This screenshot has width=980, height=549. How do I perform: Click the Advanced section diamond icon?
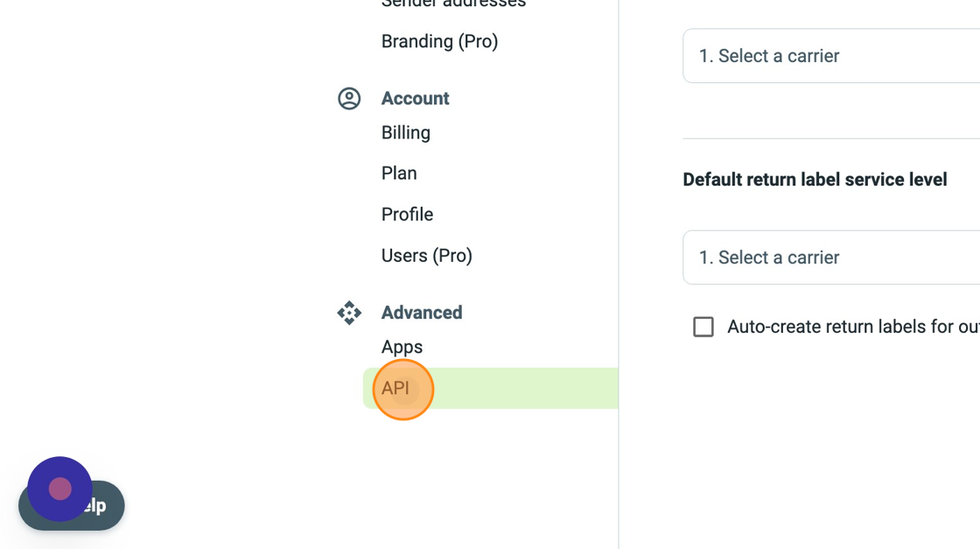349,313
